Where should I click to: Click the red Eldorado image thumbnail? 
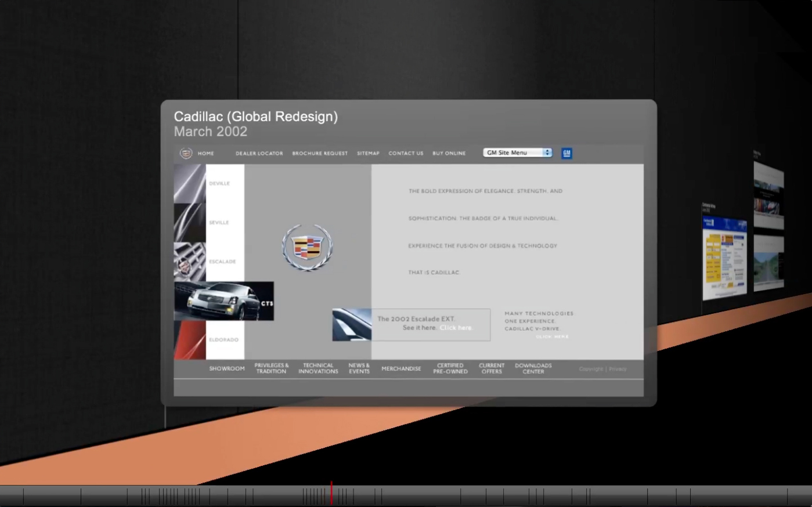point(190,340)
